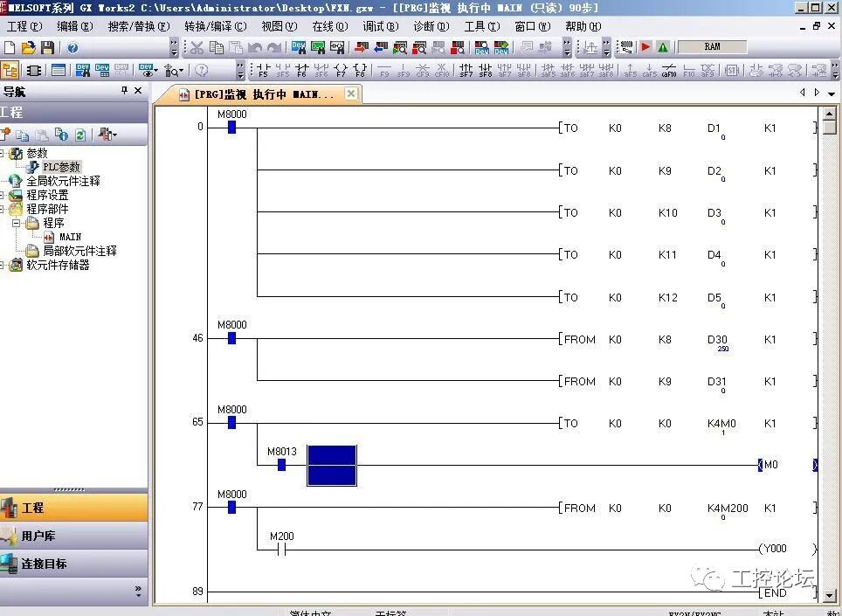Open the dropdown arrow beside the Dev eye icon
This screenshot has height=616, width=842.
pos(155,71)
